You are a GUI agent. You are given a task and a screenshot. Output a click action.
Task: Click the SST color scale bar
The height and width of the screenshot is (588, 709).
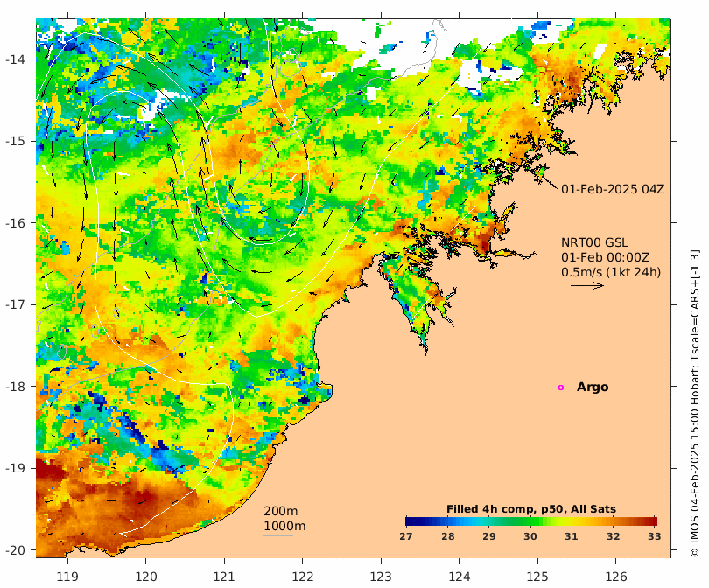(531, 521)
